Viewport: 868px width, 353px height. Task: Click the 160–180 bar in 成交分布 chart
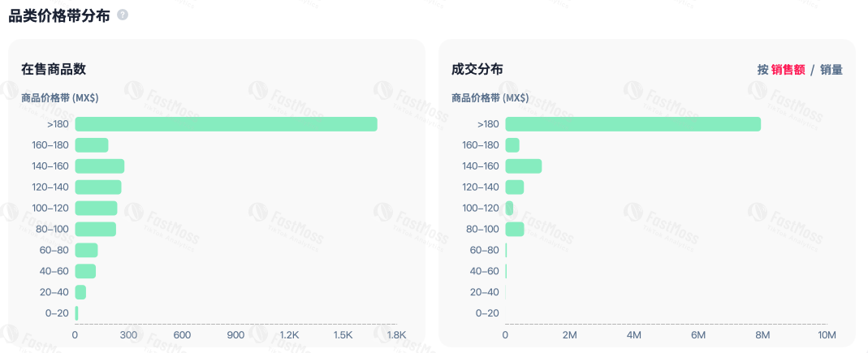[512, 145]
